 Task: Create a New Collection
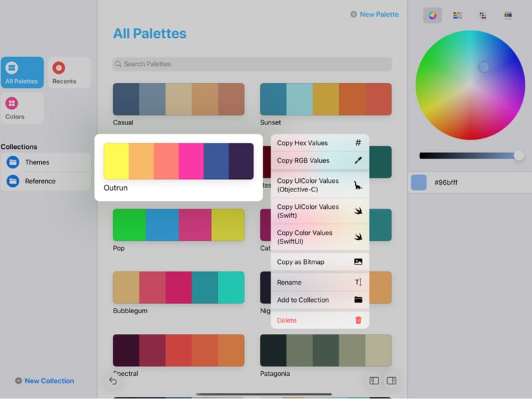(45, 381)
